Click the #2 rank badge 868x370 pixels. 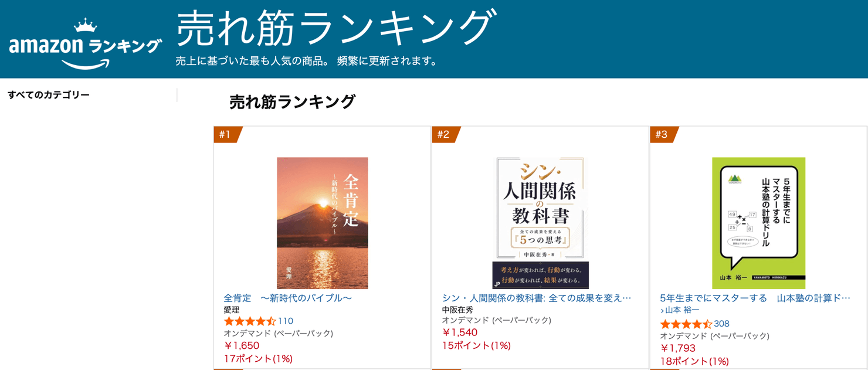446,135
